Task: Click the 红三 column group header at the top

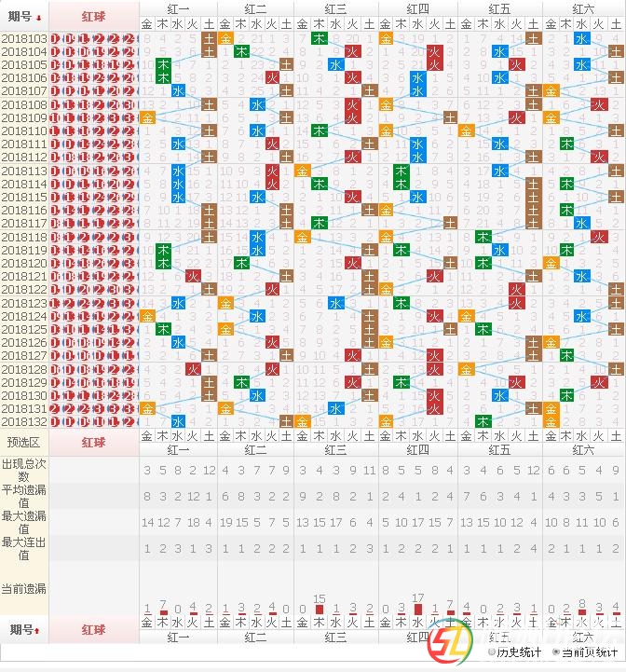Action: tap(336, 8)
